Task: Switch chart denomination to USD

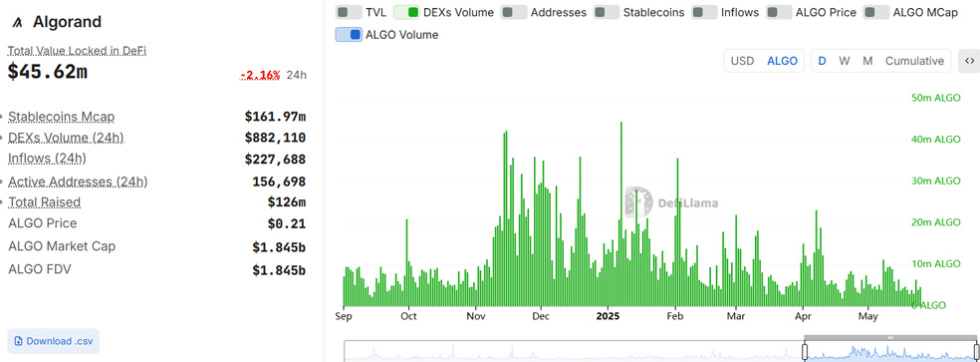Action: 743,61
